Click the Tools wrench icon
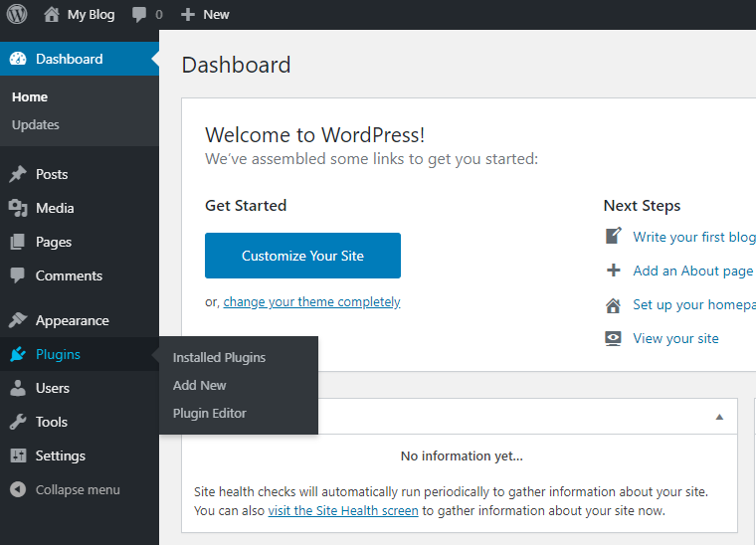This screenshot has width=756, height=545. click(x=18, y=422)
